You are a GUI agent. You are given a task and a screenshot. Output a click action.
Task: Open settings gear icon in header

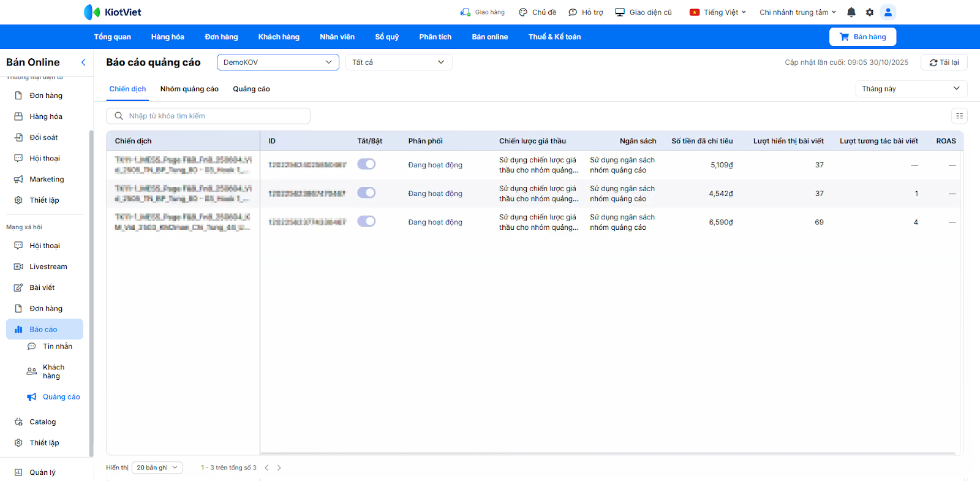pos(870,12)
